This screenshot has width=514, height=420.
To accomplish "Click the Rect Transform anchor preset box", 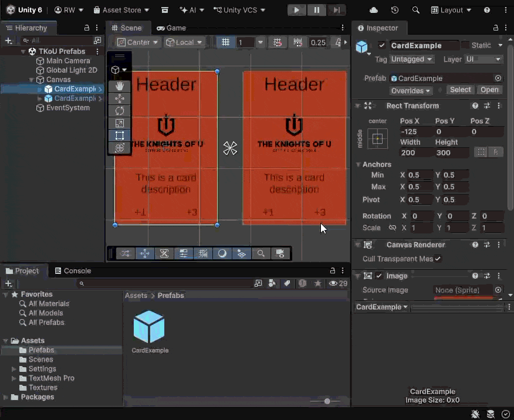I will coord(378,139).
